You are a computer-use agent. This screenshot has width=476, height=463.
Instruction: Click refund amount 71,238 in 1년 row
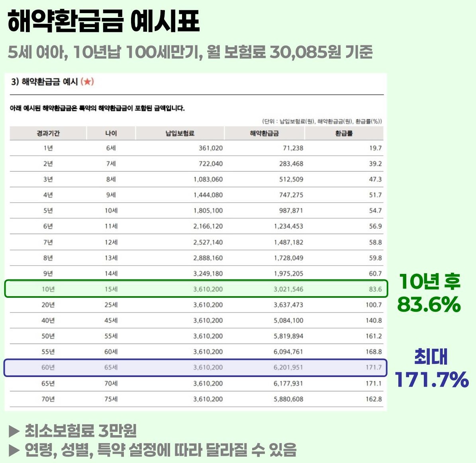coord(293,148)
